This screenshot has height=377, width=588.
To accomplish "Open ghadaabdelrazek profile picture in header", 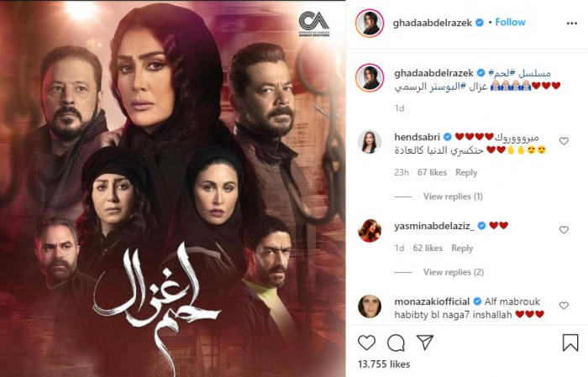I will [370, 24].
